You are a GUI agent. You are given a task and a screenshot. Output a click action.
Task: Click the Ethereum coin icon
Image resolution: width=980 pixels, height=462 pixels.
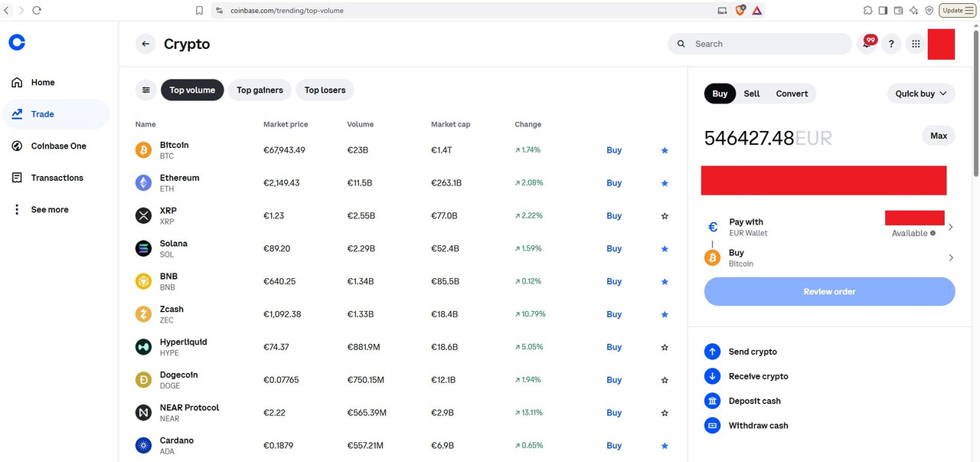tap(143, 183)
